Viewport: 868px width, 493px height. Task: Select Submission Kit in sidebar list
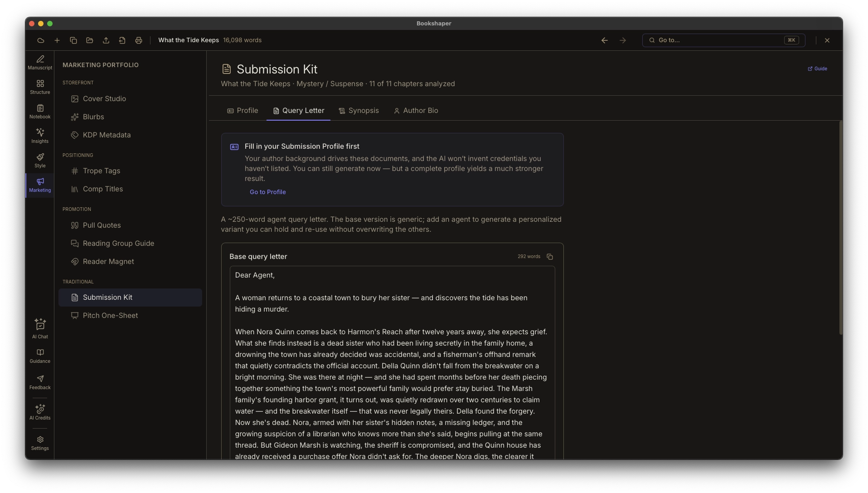[130, 298]
